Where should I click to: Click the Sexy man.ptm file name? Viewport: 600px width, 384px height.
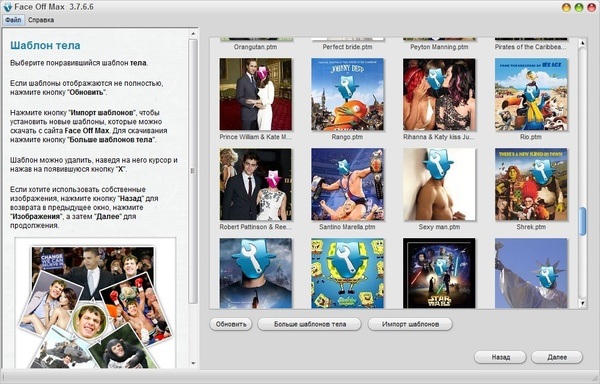pos(439,227)
